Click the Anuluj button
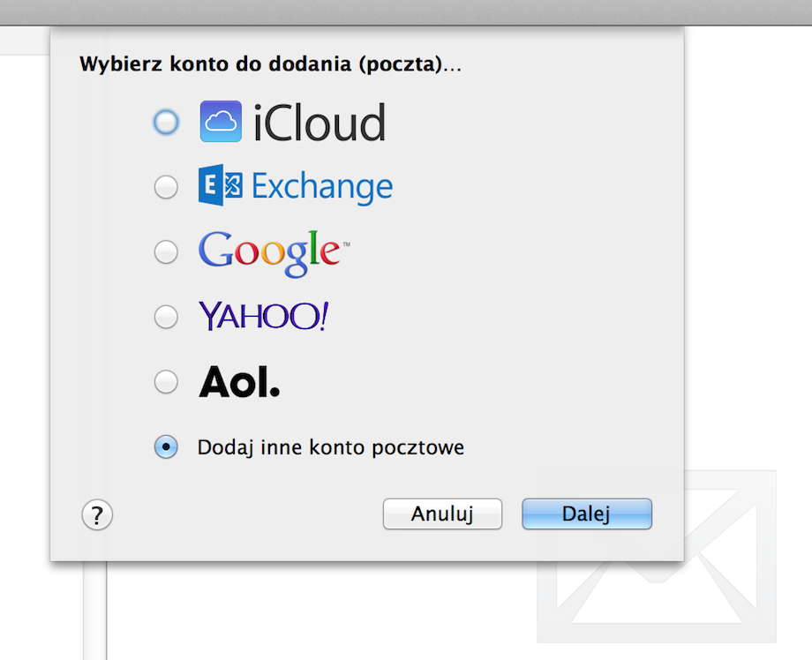Image resolution: width=812 pixels, height=660 pixels. [442, 514]
